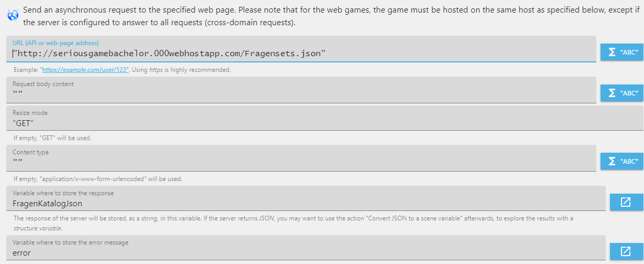Select the error message variable field
The height and width of the screenshot is (264, 644).
click(306, 248)
